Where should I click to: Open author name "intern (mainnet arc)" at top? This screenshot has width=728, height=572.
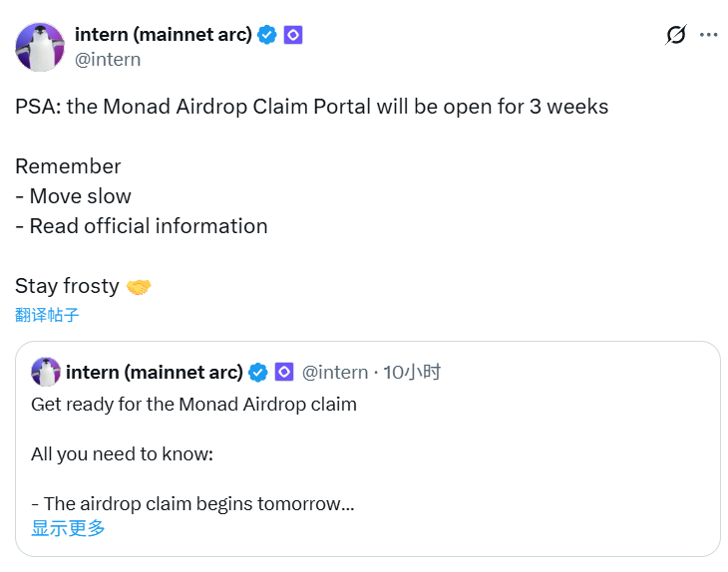click(x=163, y=35)
